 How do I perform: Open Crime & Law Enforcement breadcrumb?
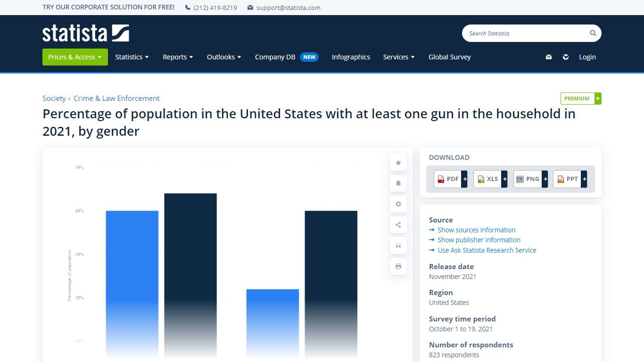pos(116,98)
